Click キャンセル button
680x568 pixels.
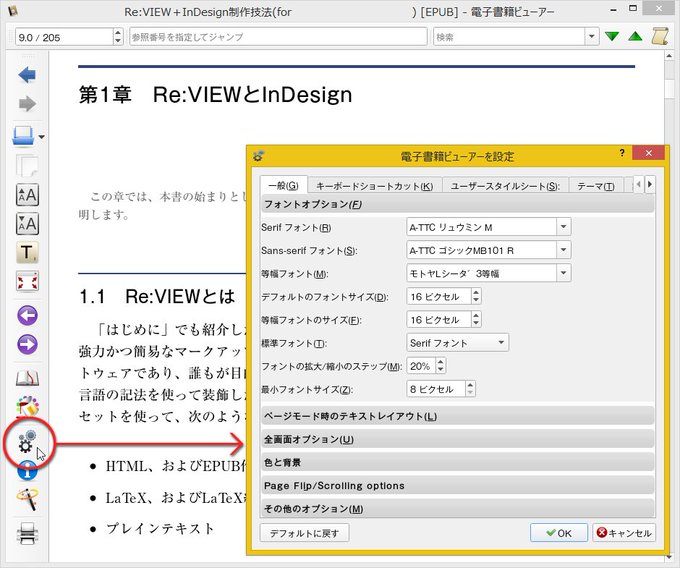(x=624, y=533)
